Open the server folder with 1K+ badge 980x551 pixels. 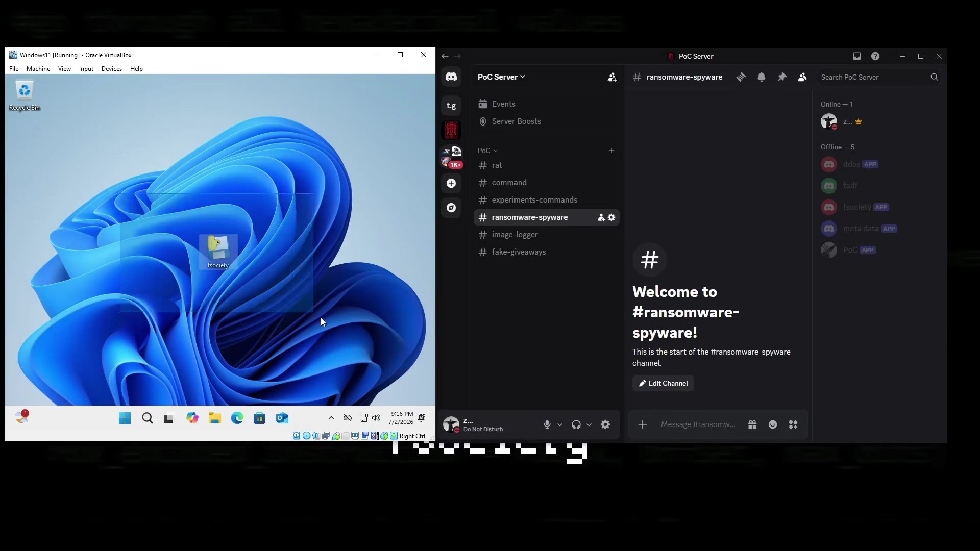pyautogui.click(x=451, y=157)
